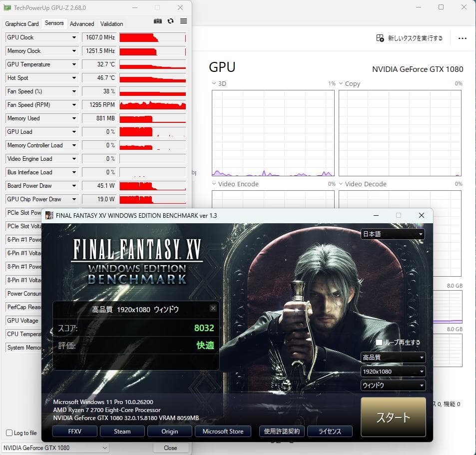Viewport: 476px width, 455px height.
Task: Click the FFXV link button
Action: pos(75,432)
